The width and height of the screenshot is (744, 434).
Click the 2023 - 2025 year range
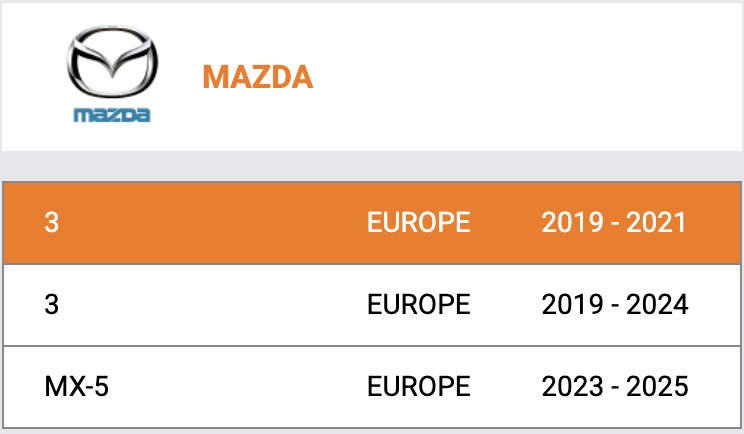click(x=614, y=386)
